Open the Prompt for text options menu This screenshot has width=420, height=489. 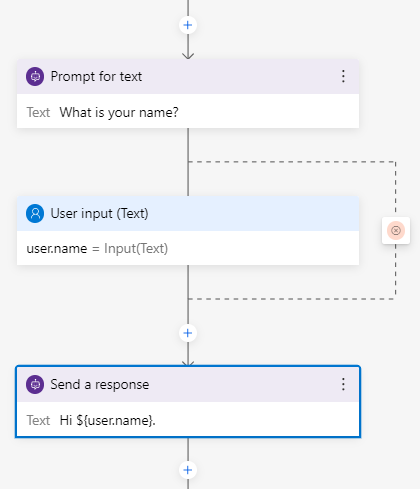(343, 77)
